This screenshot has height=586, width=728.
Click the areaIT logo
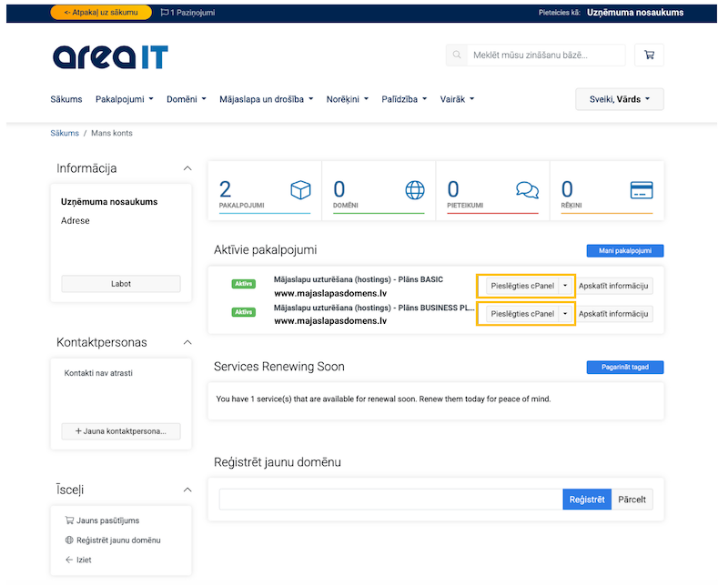(110, 56)
